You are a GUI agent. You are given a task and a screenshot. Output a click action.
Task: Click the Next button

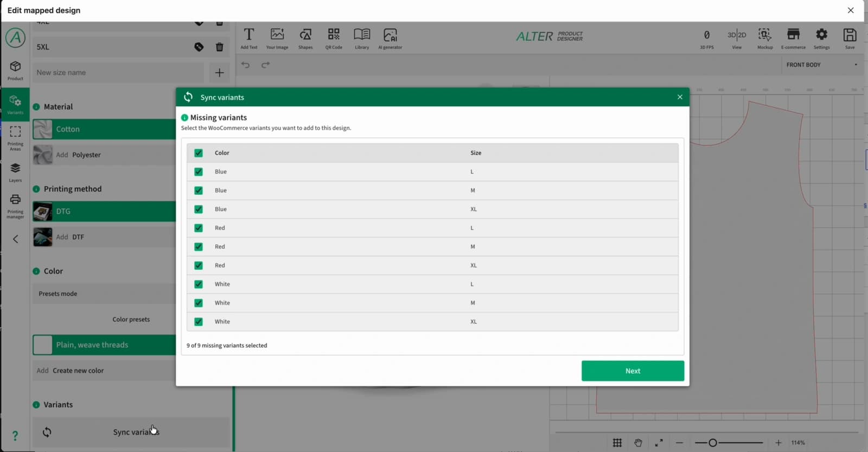pos(633,371)
